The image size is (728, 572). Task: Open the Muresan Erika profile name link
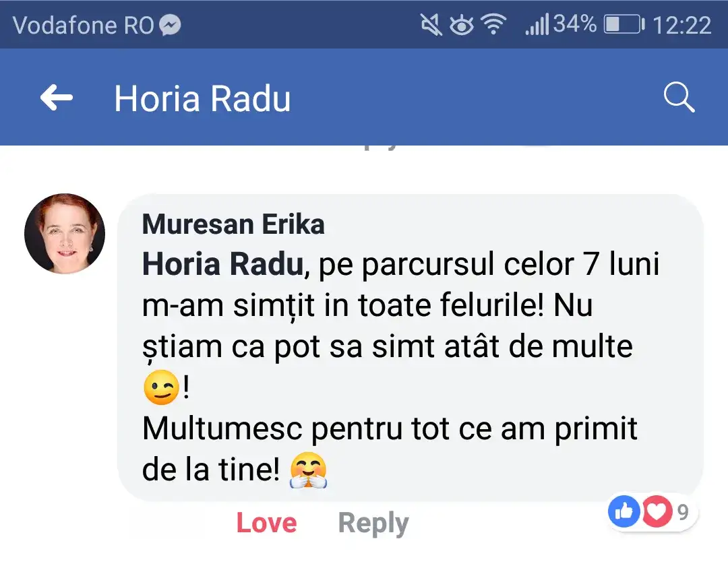[233, 224]
